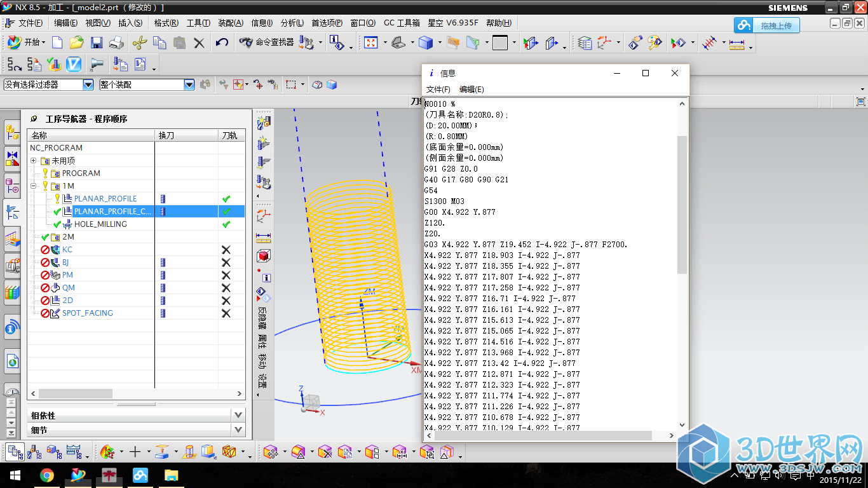The height and width of the screenshot is (488, 868).
Task: Click the Shop Documentation icon
Action: pyautogui.click(x=140, y=64)
